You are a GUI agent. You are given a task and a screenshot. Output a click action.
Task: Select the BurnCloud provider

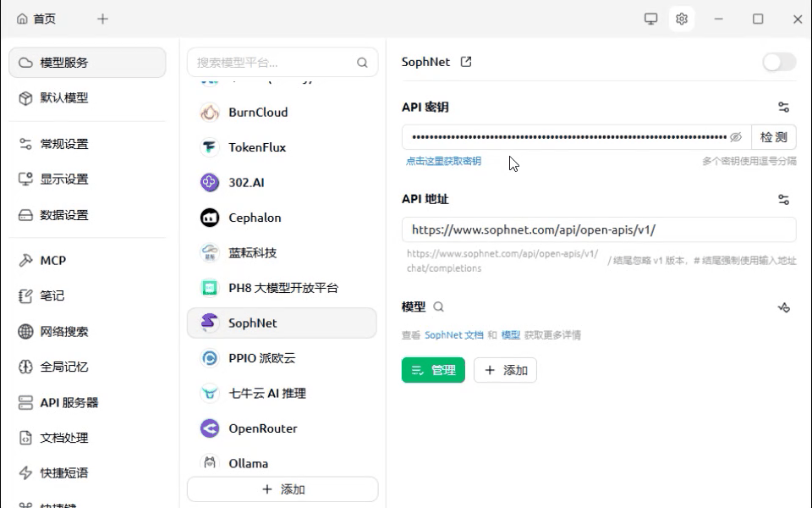point(257,112)
